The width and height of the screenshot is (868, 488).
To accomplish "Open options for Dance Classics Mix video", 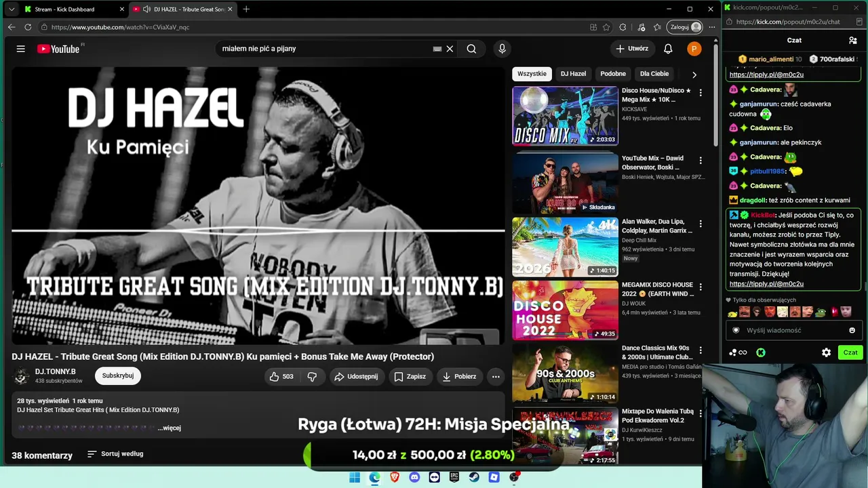I will tap(701, 350).
